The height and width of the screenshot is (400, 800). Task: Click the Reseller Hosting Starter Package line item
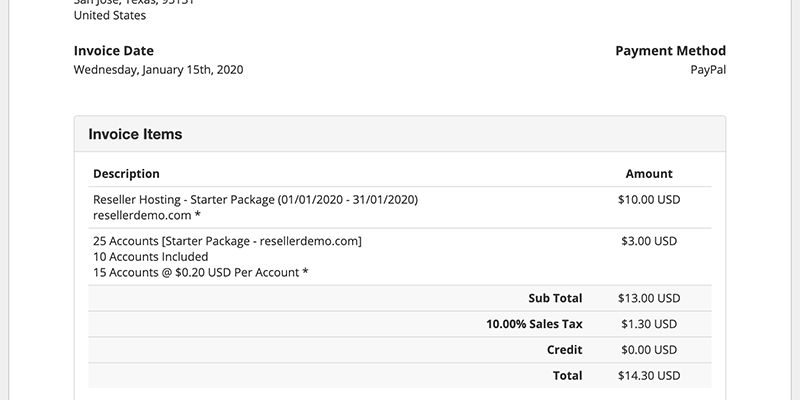(255, 199)
